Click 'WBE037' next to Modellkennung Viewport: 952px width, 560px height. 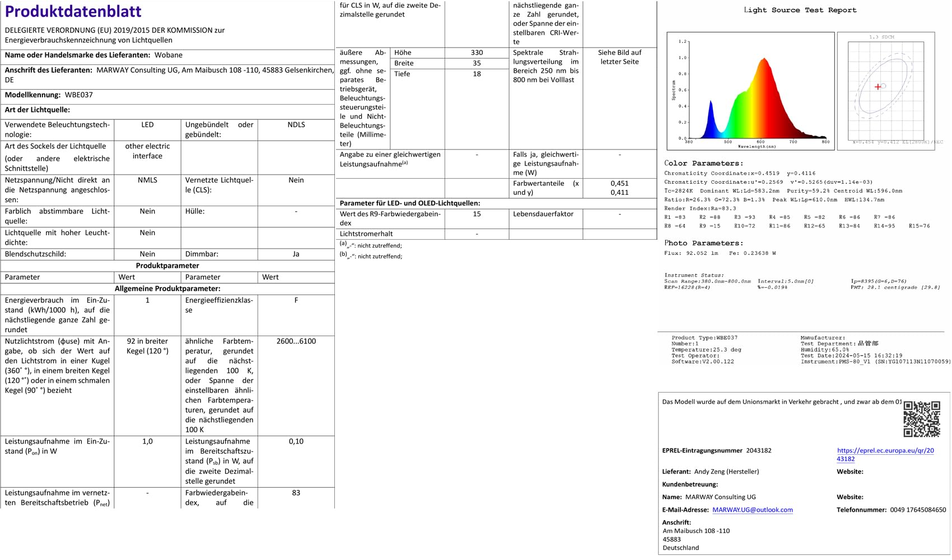point(79,95)
